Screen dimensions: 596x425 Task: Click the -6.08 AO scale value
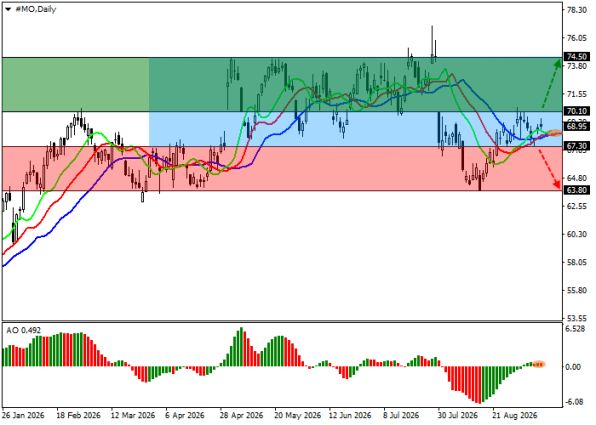point(574,402)
